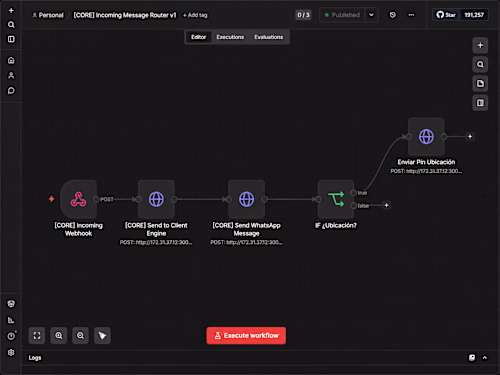Click the [CORE] Incoming Webhook label
The image size is (500, 375).
(78, 229)
